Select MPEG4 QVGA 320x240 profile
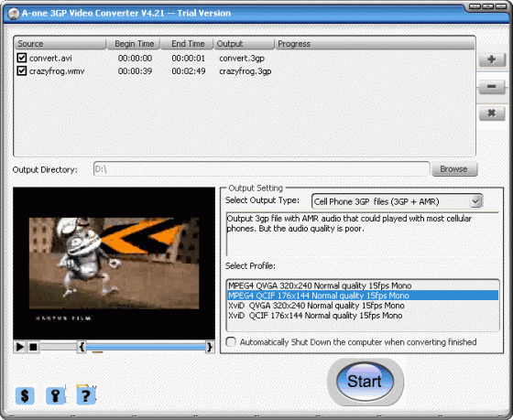Screen dimensions: 513x420 363,285
